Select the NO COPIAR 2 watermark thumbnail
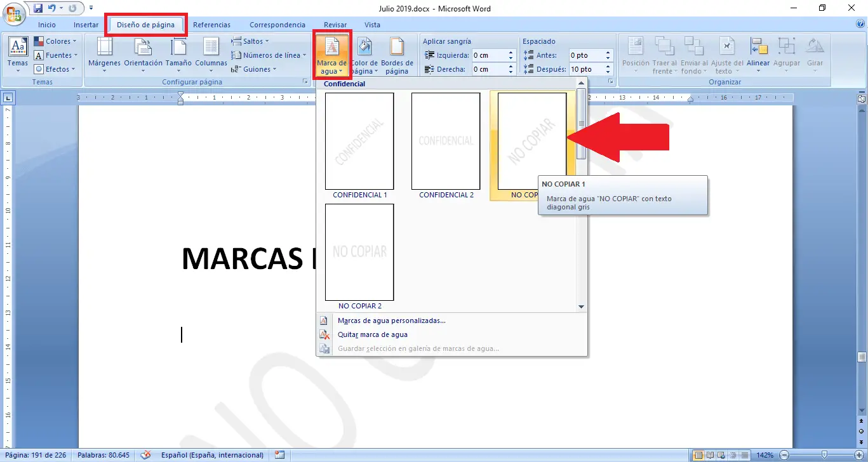The width and height of the screenshot is (868, 462). pos(359,253)
